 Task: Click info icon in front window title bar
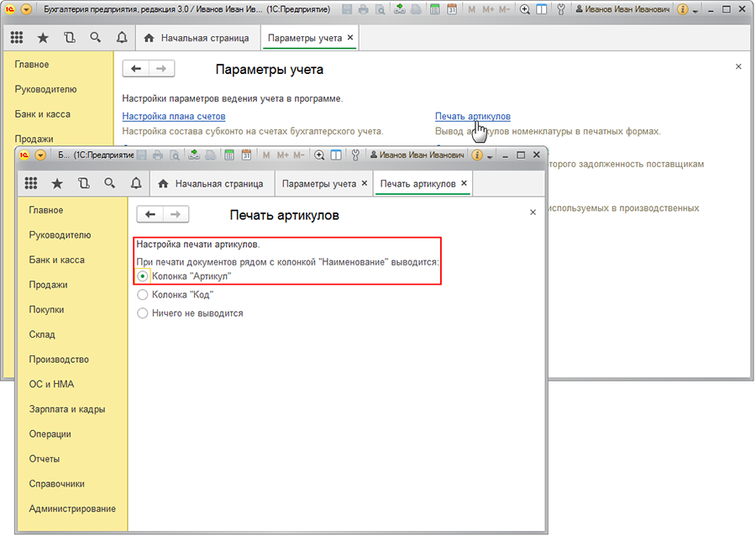point(477,155)
